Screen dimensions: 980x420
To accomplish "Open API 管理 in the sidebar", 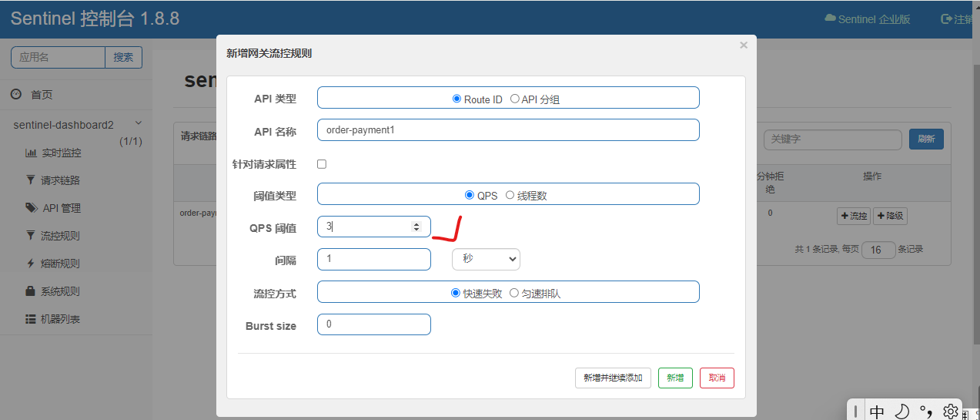I will point(62,208).
